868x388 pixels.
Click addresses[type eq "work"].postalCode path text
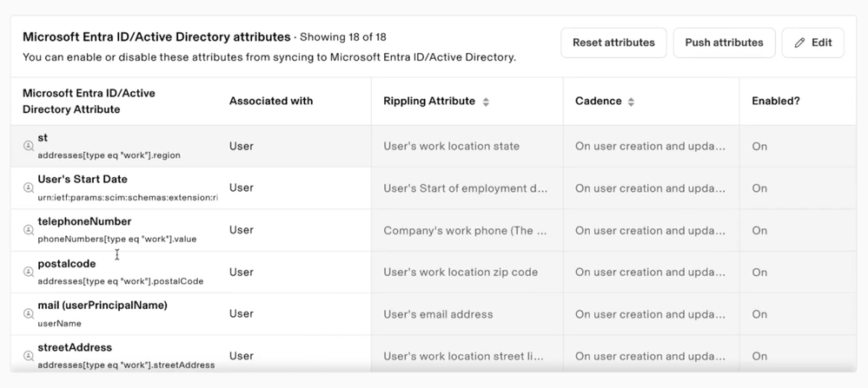[120, 281]
